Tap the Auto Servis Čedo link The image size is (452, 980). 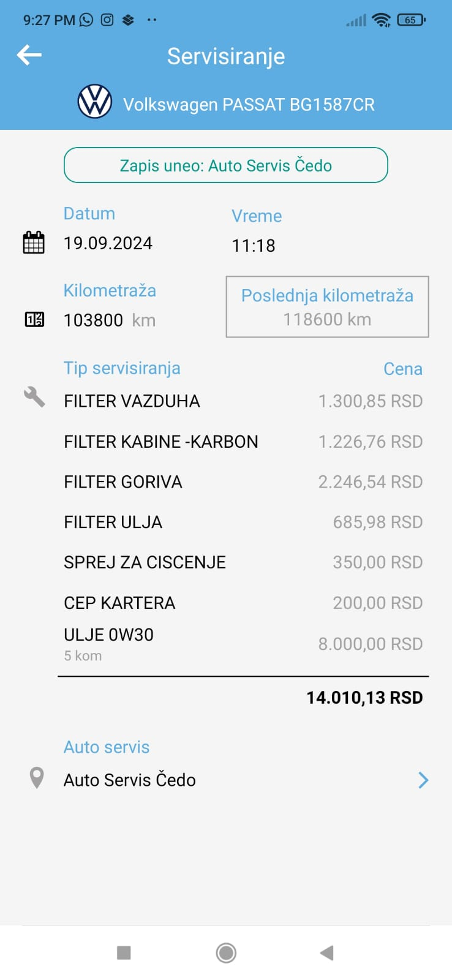tap(130, 780)
